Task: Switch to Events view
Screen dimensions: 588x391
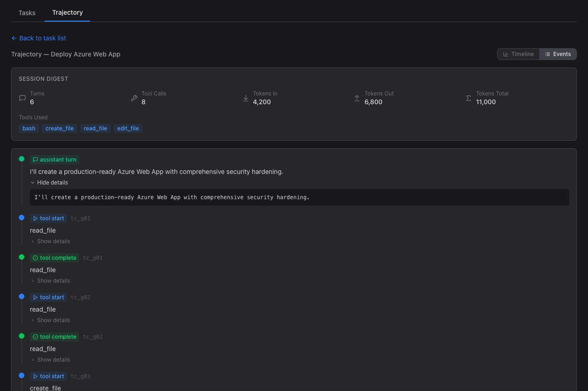Action: pyautogui.click(x=558, y=54)
